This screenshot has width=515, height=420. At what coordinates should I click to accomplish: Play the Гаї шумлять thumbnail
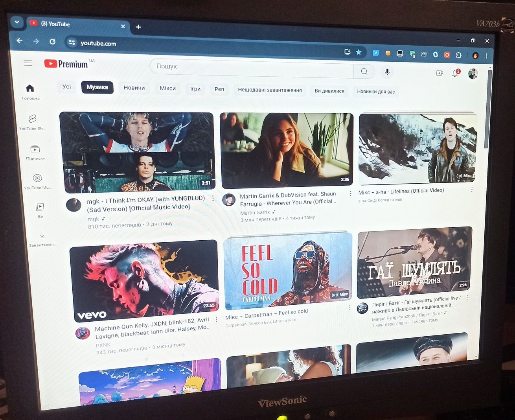point(415,263)
